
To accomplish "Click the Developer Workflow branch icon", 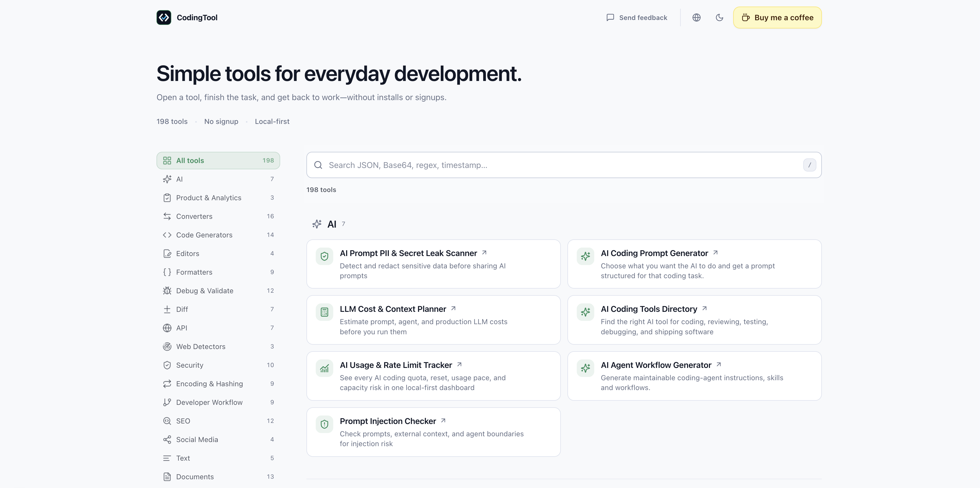I will pyautogui.click(x=167, y=402).
